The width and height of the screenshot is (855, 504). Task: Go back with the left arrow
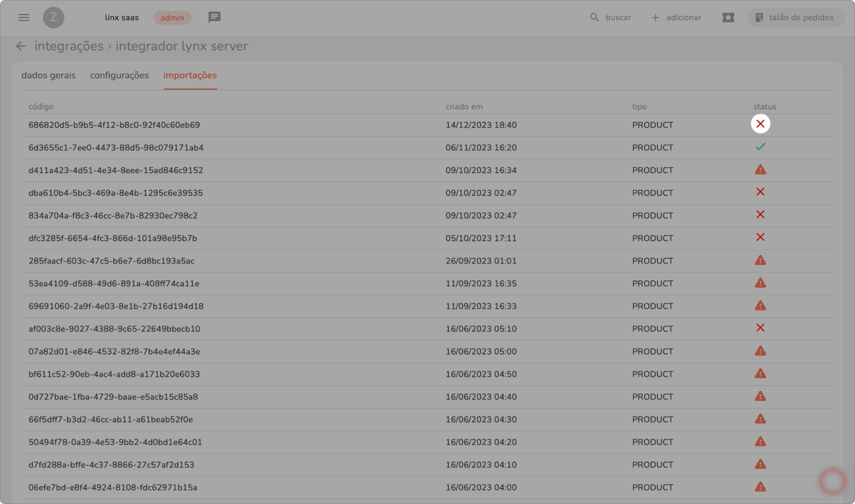click(21, 46)
